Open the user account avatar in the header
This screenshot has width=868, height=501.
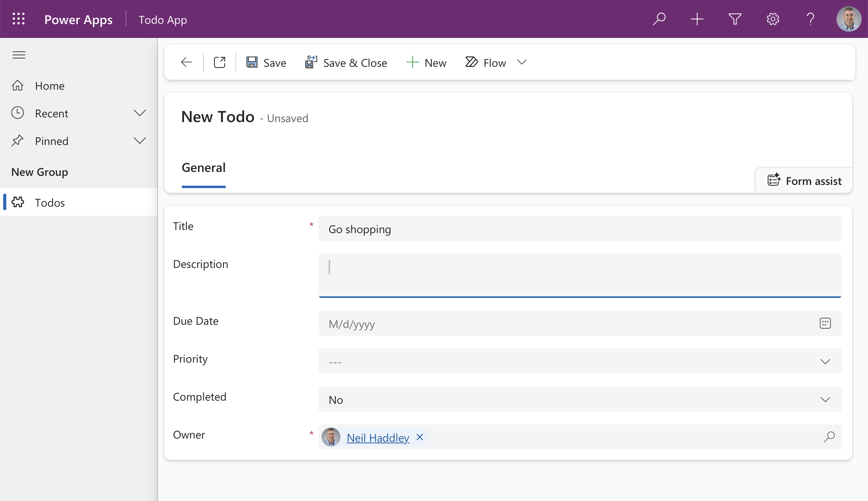click(x=849, y=19)
